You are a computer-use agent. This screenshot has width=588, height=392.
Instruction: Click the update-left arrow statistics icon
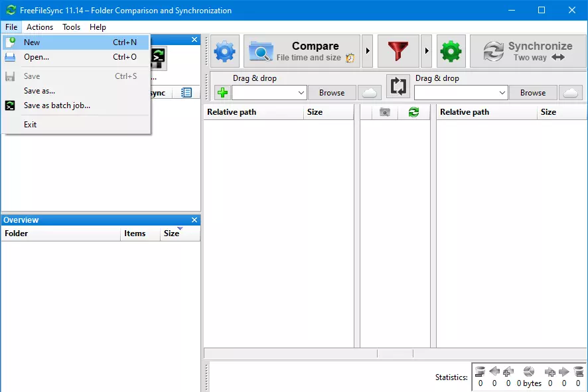tap(494, 371)
